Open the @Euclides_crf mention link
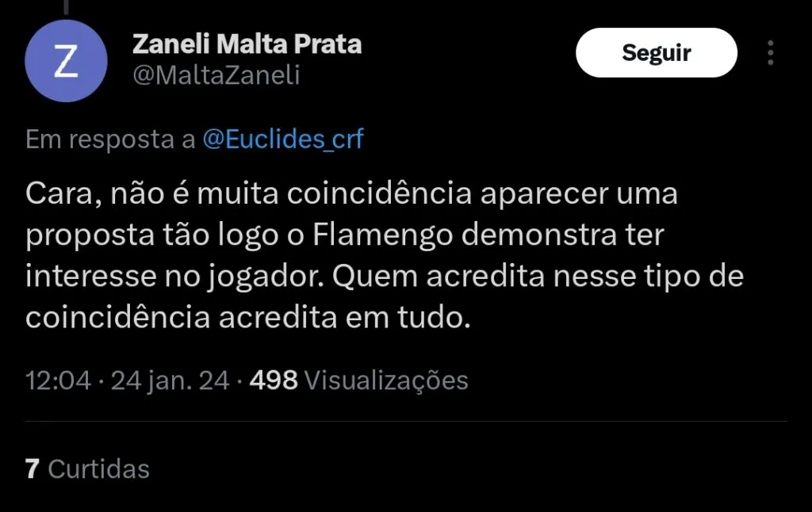This screenshot has height=512, width=812. pos(283,139)
